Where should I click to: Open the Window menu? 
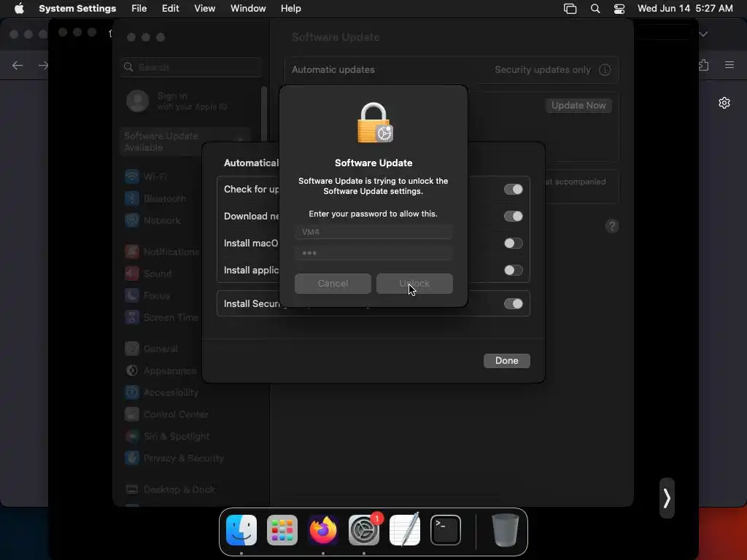pyautogui.click(x=248, y=8)
